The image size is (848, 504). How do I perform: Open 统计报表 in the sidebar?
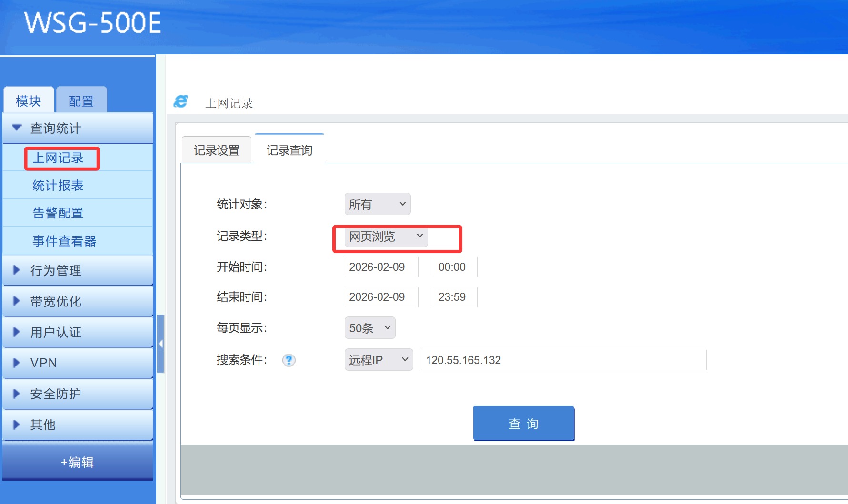(x=58, y=185)
